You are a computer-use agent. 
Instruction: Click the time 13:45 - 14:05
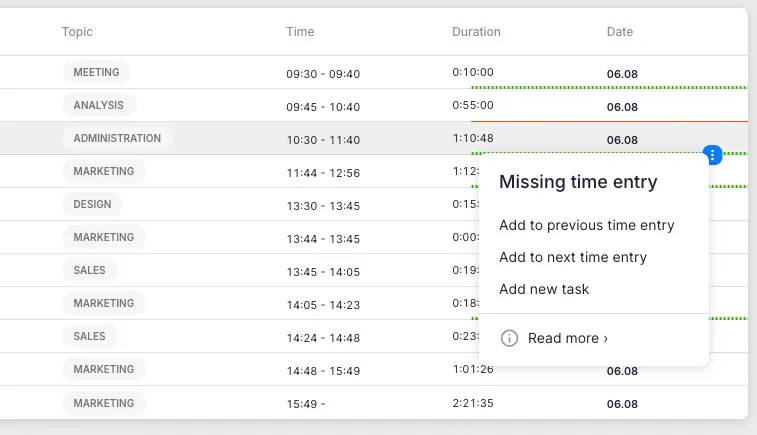tap(323, 272)
